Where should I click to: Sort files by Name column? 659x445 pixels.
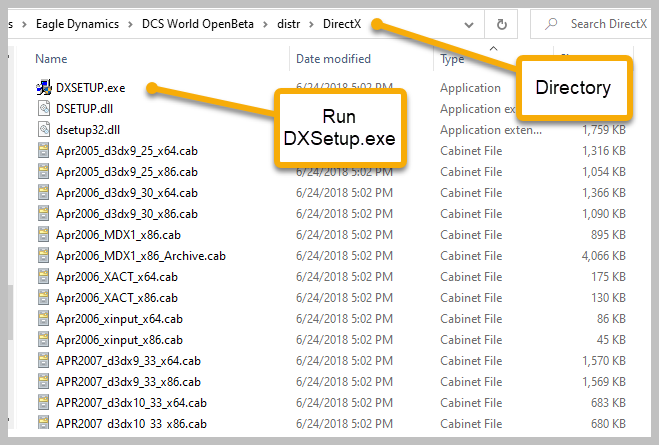point(52,59)
